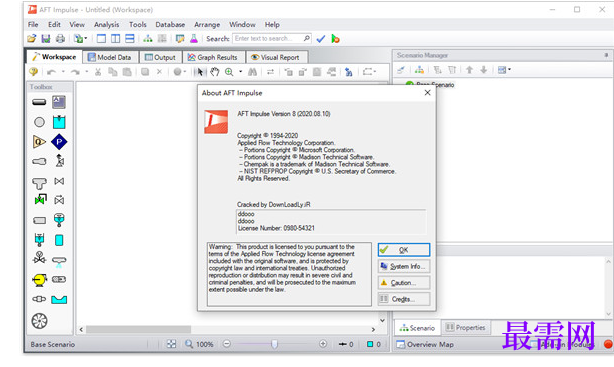This screenshot has height=367, width=614.
Task: Open the Tools menu
Action: (138, 24)
